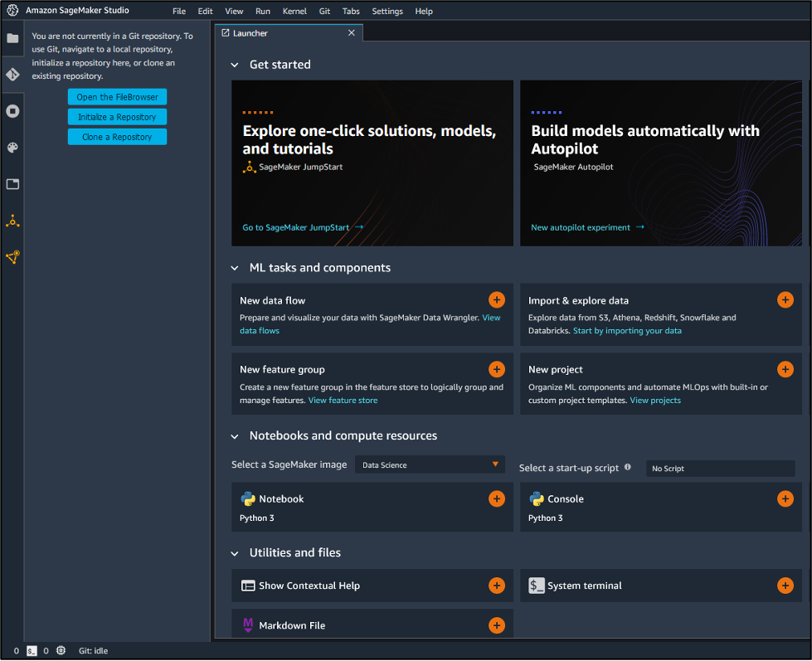The width and height of the screenshot is (812, 661).
Task: Open the start-up script selector
Action: pyautogui.click(x=720, y=469)
